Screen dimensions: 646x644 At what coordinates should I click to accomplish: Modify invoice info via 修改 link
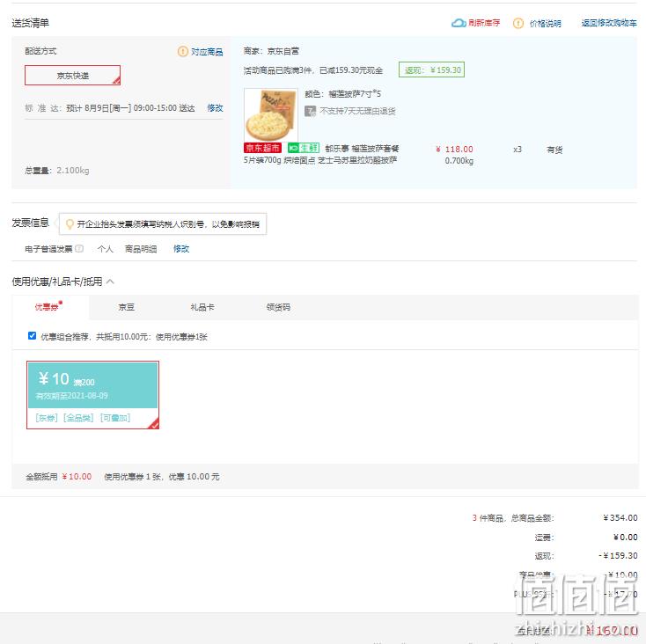(181, 249)
